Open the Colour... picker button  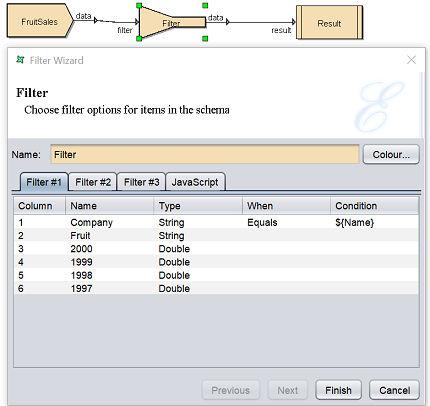point(391,154)
